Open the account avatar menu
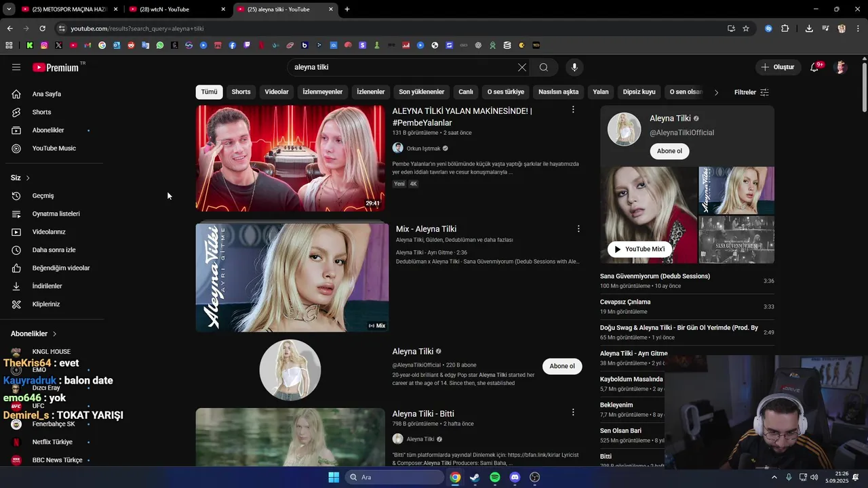 point(841,67)
